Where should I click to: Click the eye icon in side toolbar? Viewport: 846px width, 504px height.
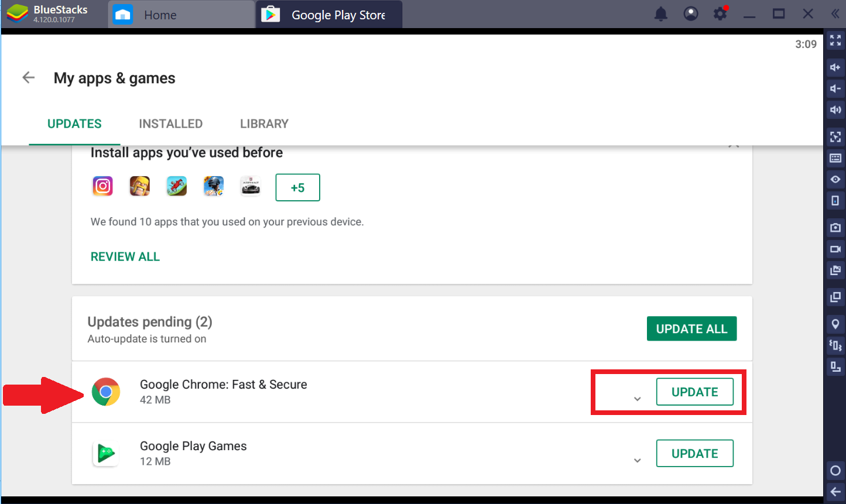[835, 179]
